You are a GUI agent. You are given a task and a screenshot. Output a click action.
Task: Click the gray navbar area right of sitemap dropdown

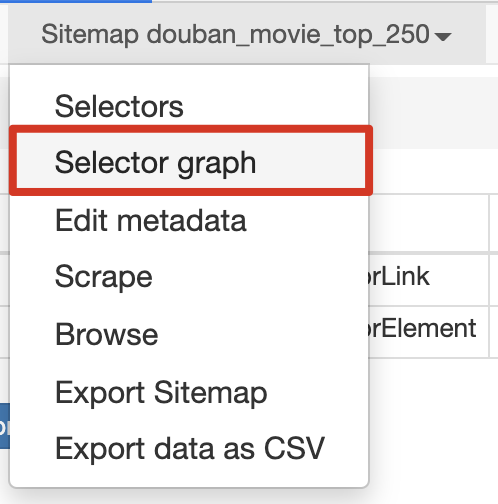492,34
